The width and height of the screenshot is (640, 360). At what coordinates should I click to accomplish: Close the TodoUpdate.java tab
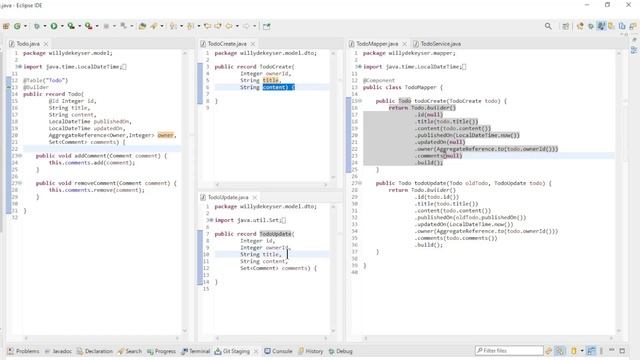pos(255,197)
